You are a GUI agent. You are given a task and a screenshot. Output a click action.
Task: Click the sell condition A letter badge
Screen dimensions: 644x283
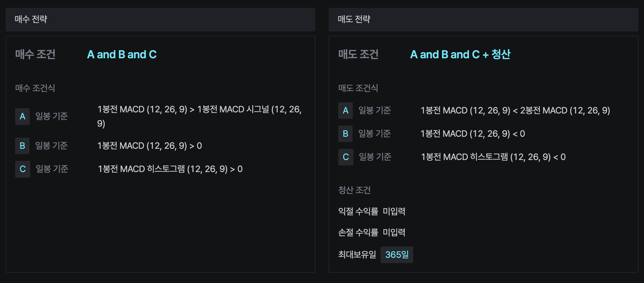pyautogui.click(x=346, y=110)
